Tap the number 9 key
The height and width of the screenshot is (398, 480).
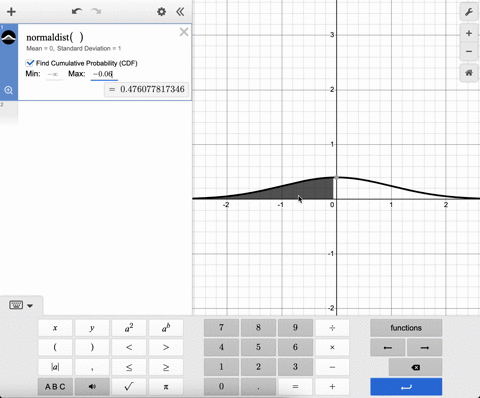(x=295, y=328)
